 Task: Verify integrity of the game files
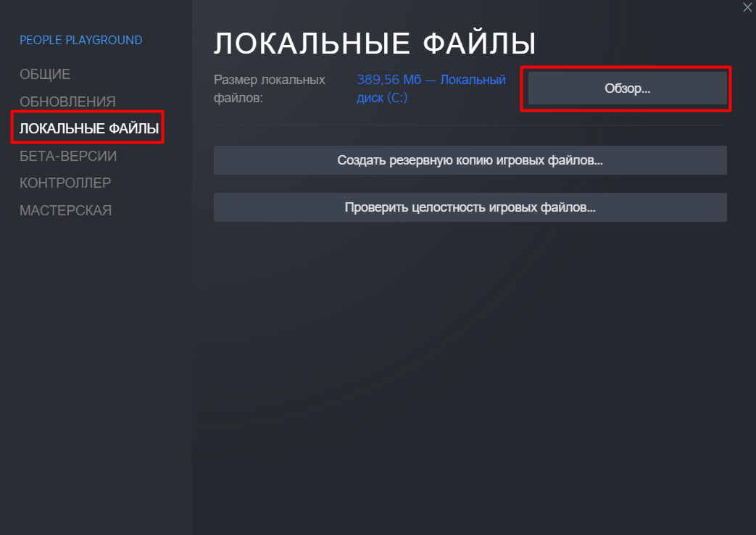[x=470, y=207]
